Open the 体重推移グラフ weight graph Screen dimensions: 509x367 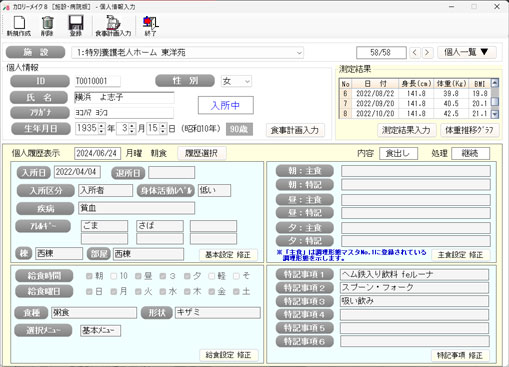[469, 130]
